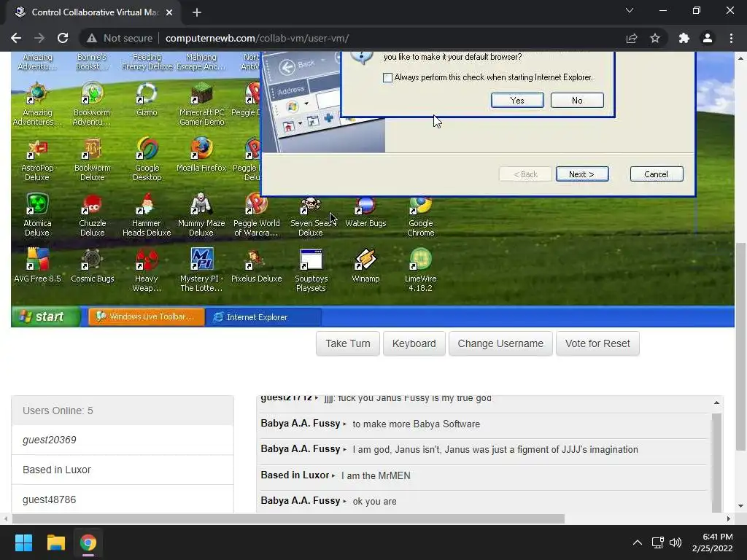Tick Always perform this check checkbox
Image resolution: width=747 pixels, height=560 pixels.
point(388,77)
